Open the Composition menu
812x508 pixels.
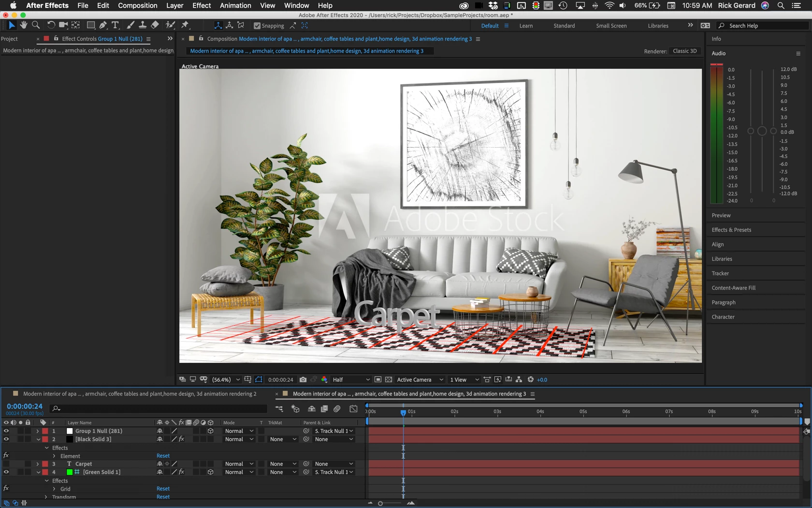click(x=138, y=5)
